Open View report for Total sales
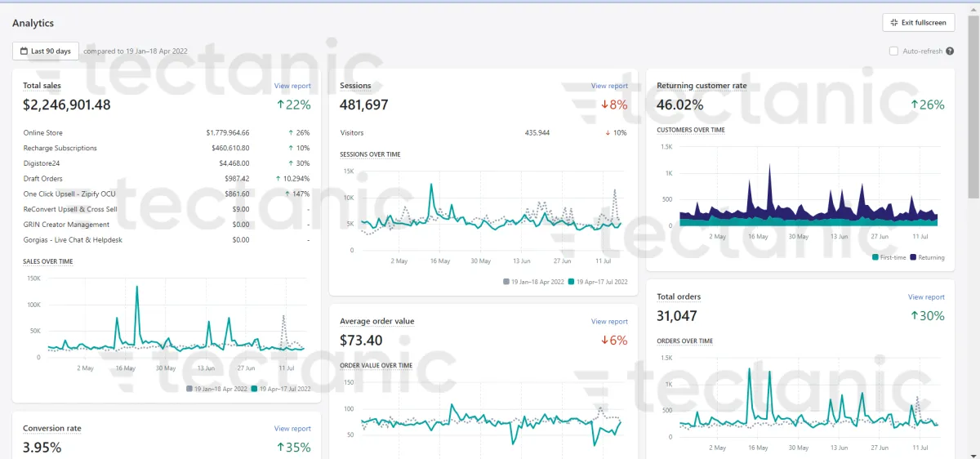The width and height of the screenshot is (980, 459). coord(292,86)
